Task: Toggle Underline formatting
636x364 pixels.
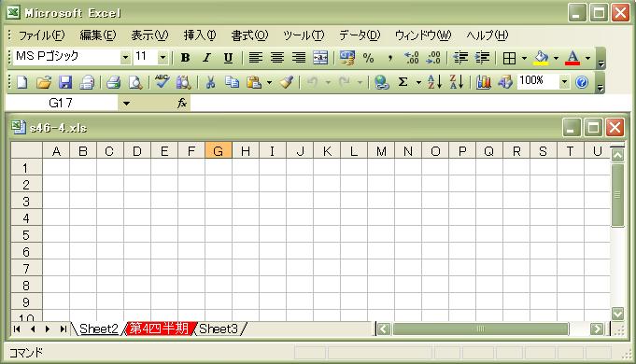Action: [229, 58]
